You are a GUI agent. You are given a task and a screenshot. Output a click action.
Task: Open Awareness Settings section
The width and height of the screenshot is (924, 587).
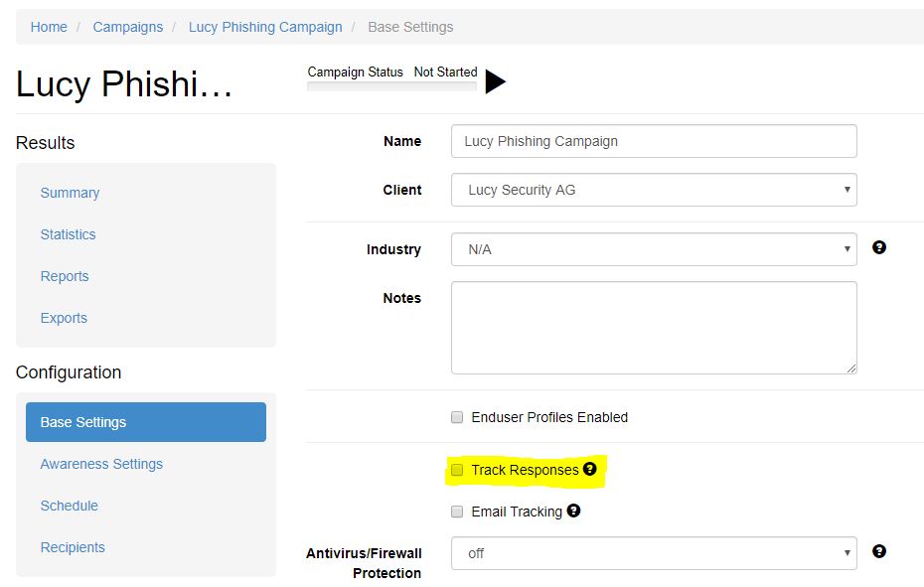click(101, 464)
